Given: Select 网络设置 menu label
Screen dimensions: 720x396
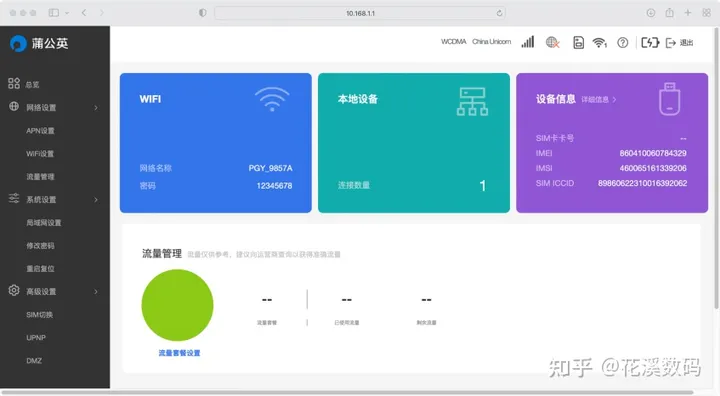Looking at the screenshot, I should pyautogui.click(x=41, y=107).
